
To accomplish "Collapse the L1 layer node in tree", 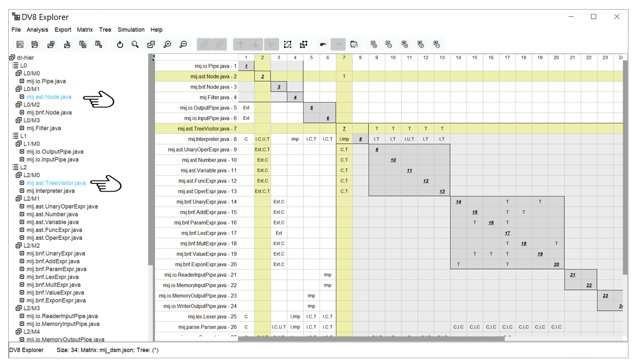I will coord(15,136).
